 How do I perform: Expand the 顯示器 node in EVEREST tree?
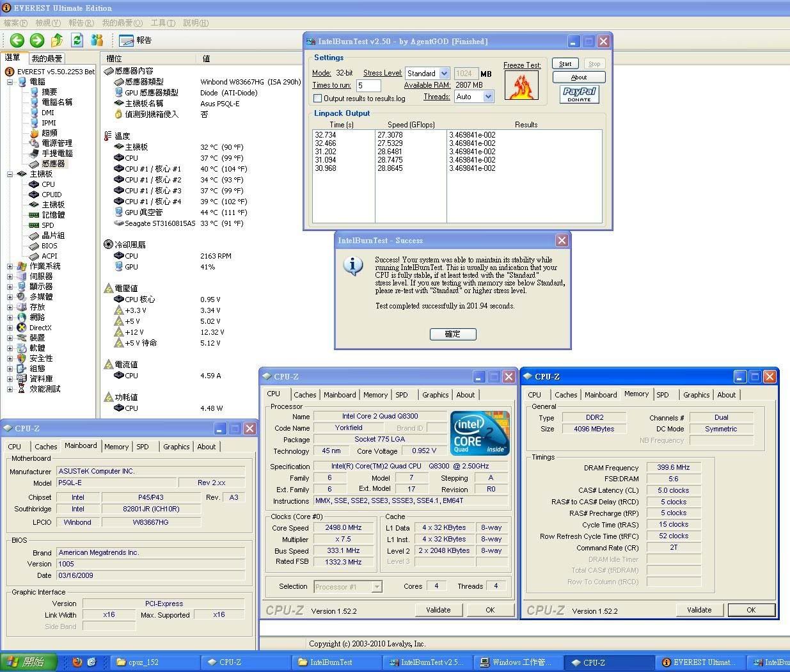point(10,287)
